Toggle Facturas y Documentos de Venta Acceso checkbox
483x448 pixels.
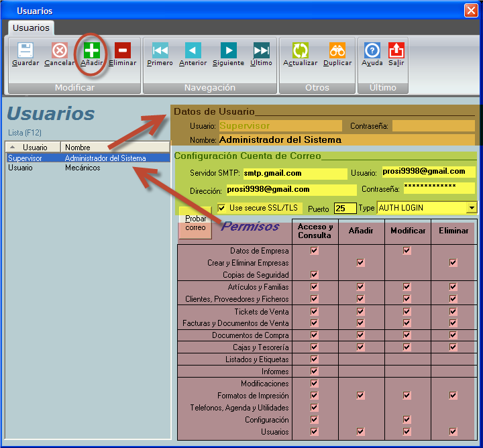tap(314, 323)
